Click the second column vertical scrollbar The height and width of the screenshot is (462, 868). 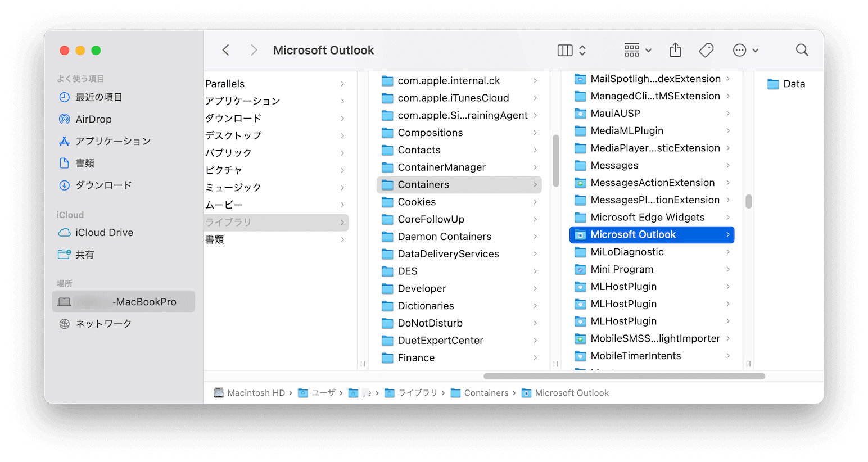click(x=556, y=161)
